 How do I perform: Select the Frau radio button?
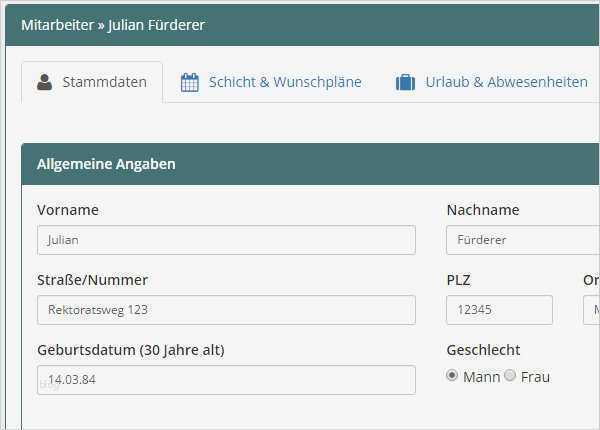[510, 376]
